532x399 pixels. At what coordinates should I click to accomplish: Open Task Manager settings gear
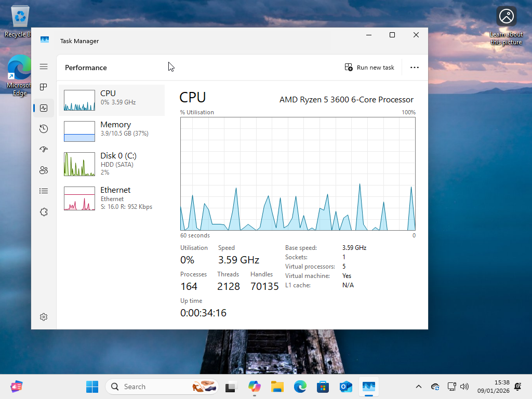click(x=44, y=317)
